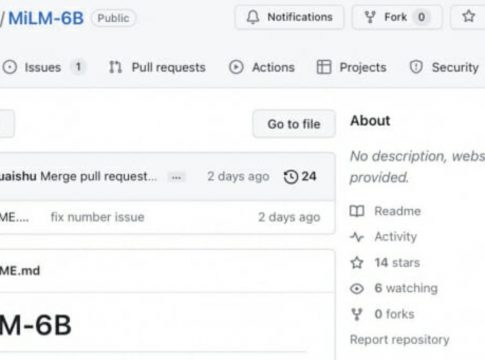This screenshot has width=485, height=360.
Task: Open the Readme link in About
Action: 397,211
